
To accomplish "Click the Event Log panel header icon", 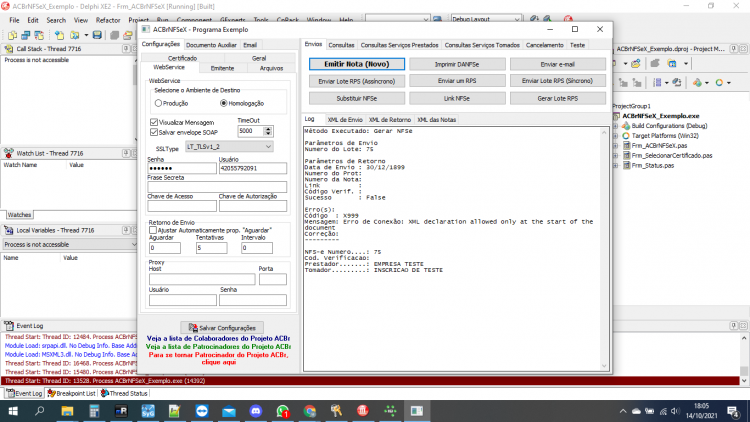I will tap(9, 326).
